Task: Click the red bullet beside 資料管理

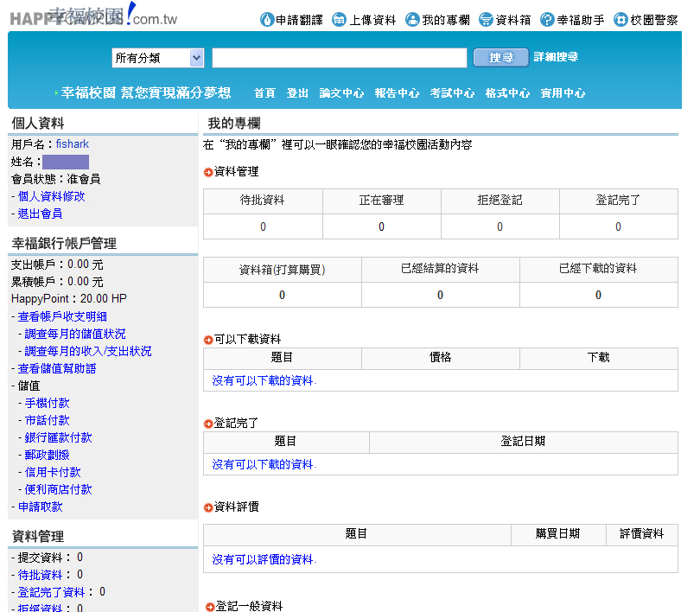Action: [x=208, y=172]
